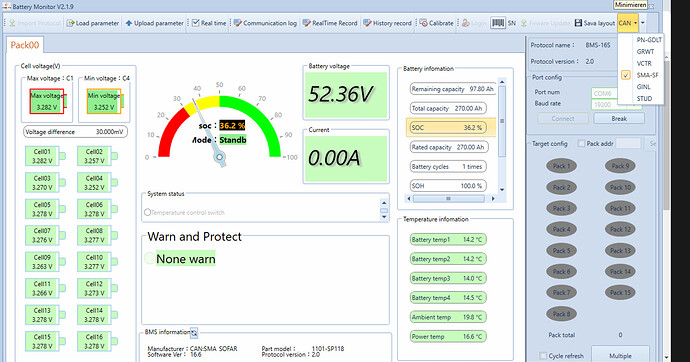The height and width of the screenshot is (362, 690).
Task: Click the Max voltage battery icon
Action: click(x=48, y=102)
